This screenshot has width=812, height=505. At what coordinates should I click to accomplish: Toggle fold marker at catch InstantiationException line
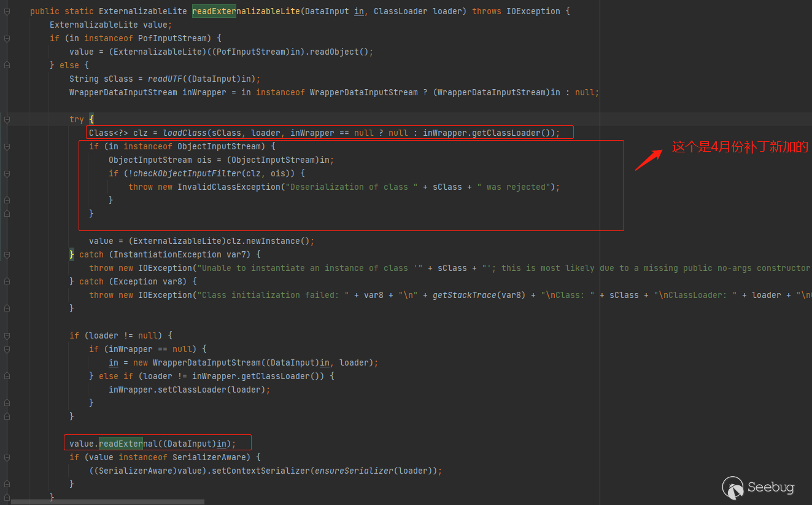[x=7, y=255]
